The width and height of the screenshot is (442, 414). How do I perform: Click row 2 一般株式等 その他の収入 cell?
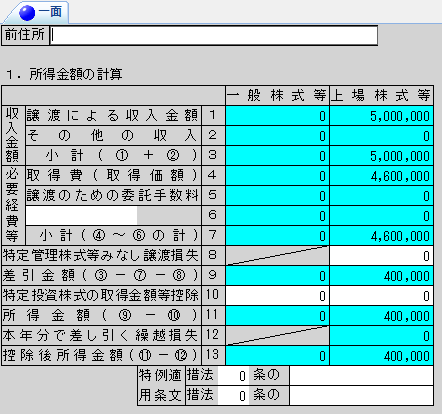point(277,136)
